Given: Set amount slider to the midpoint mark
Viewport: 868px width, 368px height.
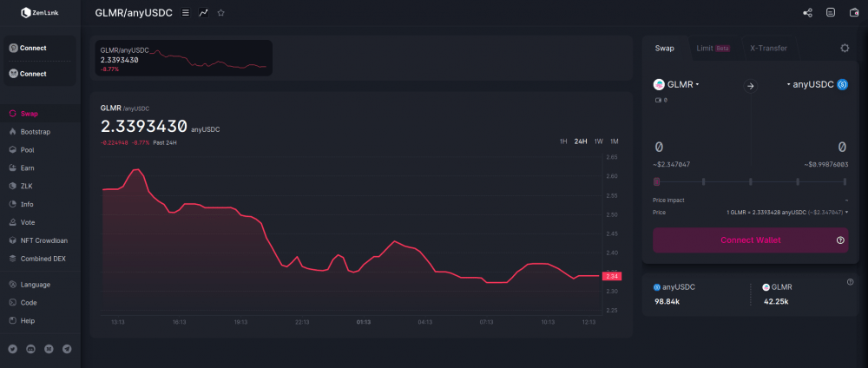Looking at the screenshot, I should pos(751,181).
